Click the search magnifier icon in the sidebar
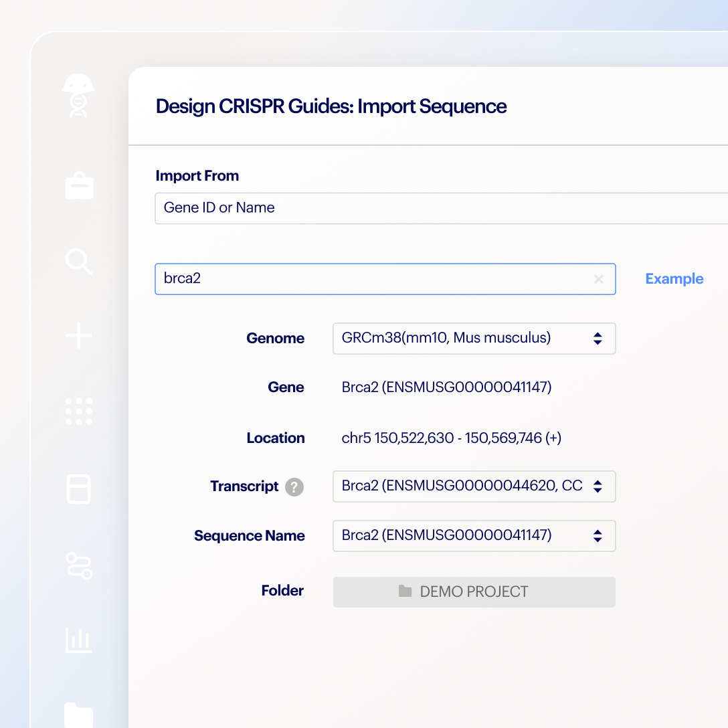 (x=78, y=262)
